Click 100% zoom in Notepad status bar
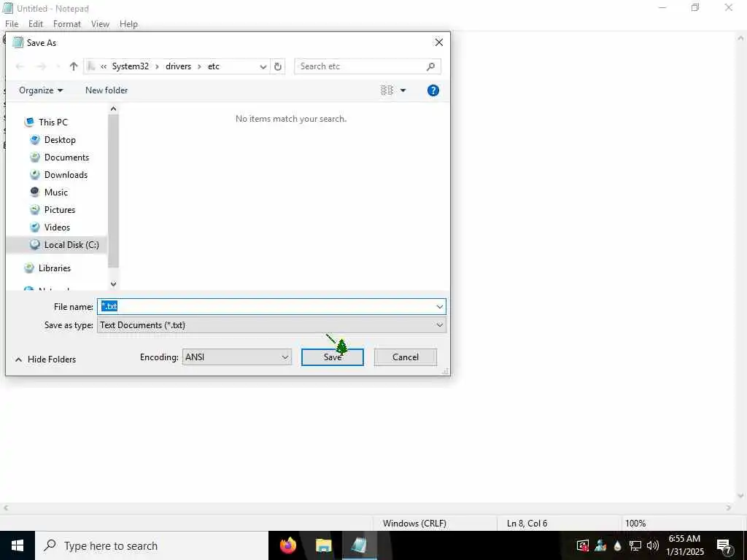 point(635,524)
